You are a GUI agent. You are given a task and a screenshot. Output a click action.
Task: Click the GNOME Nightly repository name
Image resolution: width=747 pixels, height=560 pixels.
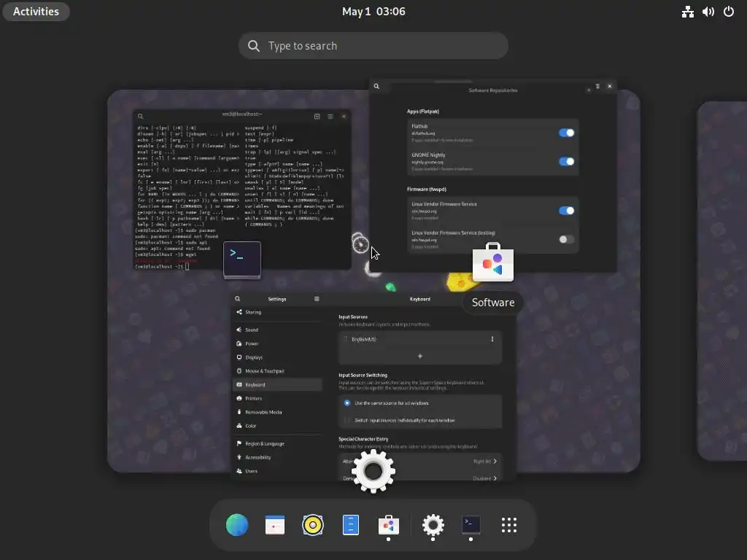(428, 155)
